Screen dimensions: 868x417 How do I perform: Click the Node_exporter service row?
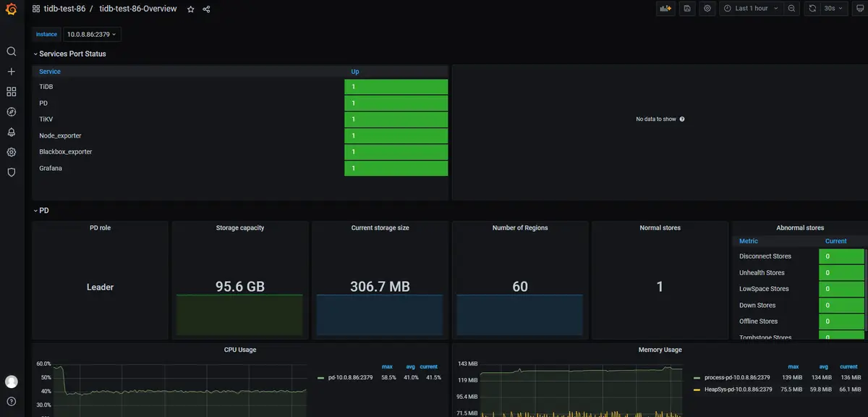pyautogui.click(x=240, y=135)
